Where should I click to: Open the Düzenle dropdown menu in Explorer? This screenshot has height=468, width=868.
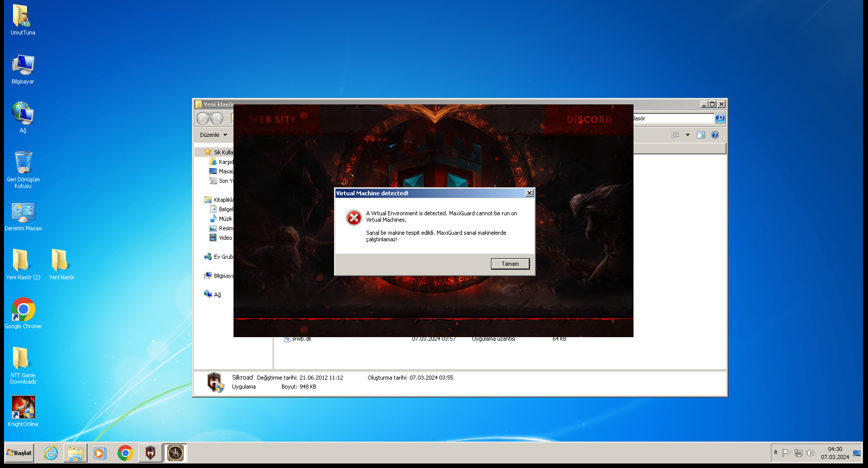pyautogui.click(x=213, y=135)
